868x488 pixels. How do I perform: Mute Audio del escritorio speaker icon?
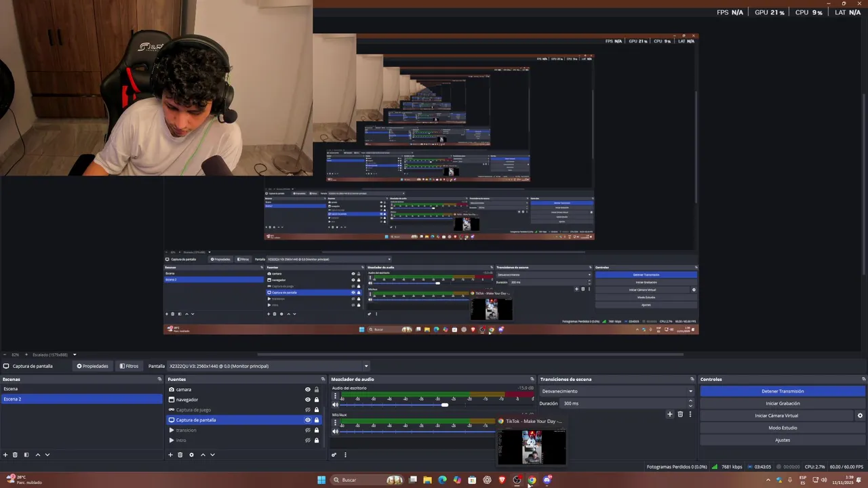(x=335, y=405)
